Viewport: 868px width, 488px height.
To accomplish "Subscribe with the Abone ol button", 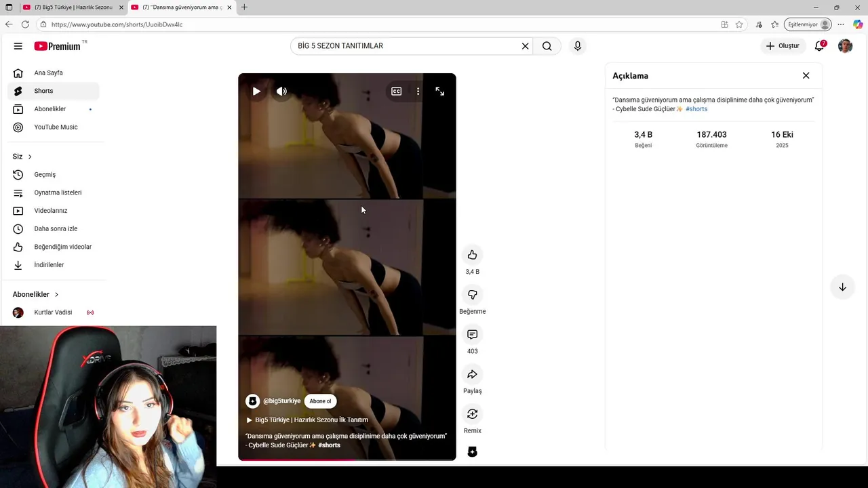I will [321, 401].
